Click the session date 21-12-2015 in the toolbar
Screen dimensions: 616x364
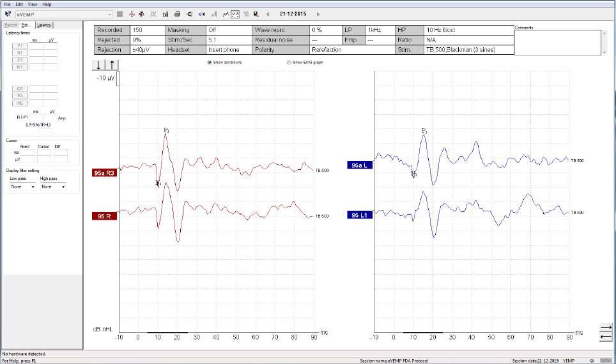coord(293,14)
